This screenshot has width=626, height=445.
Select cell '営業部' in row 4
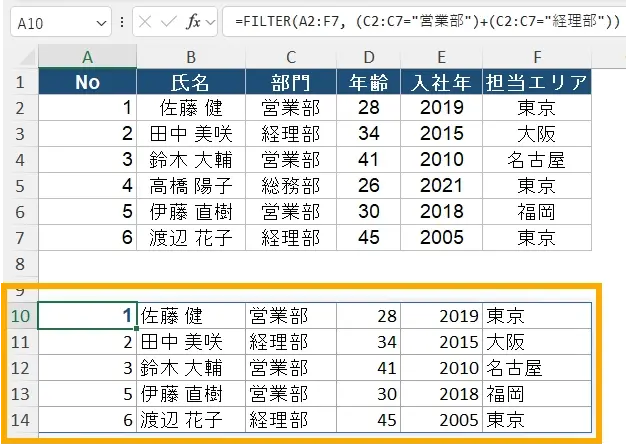point(291,160)
